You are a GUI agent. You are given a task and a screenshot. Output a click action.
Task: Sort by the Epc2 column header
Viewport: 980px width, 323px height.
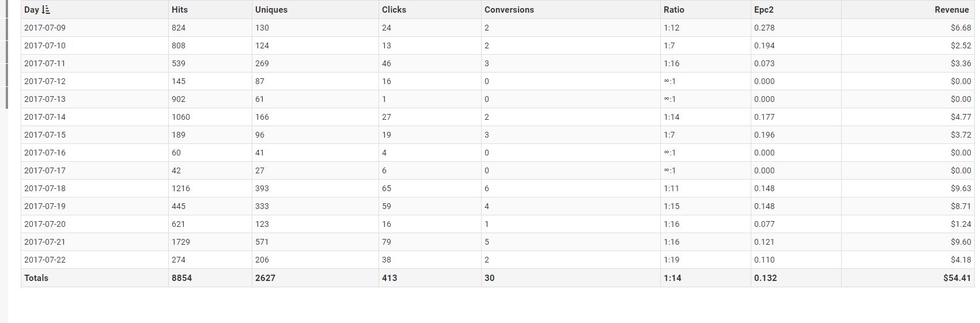(x=764, y=10)
